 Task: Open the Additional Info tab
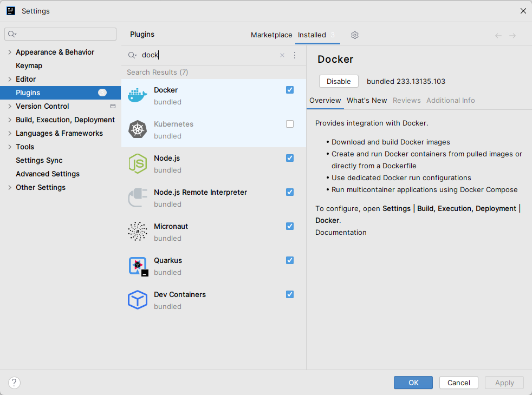451,100
